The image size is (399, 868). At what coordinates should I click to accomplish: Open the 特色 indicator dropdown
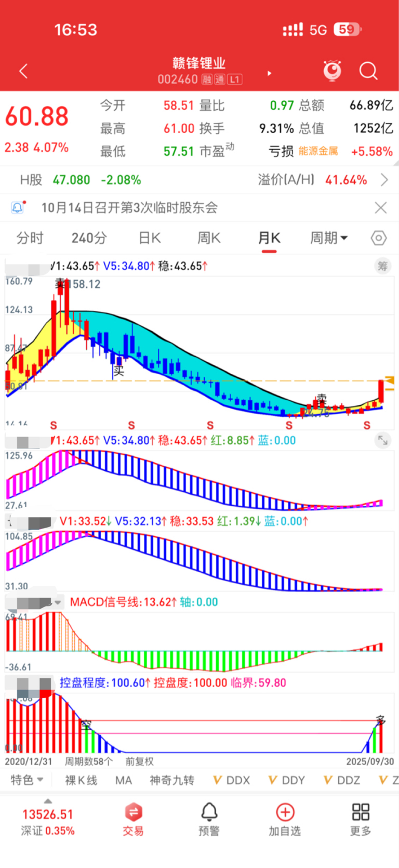tap(27, 780)
